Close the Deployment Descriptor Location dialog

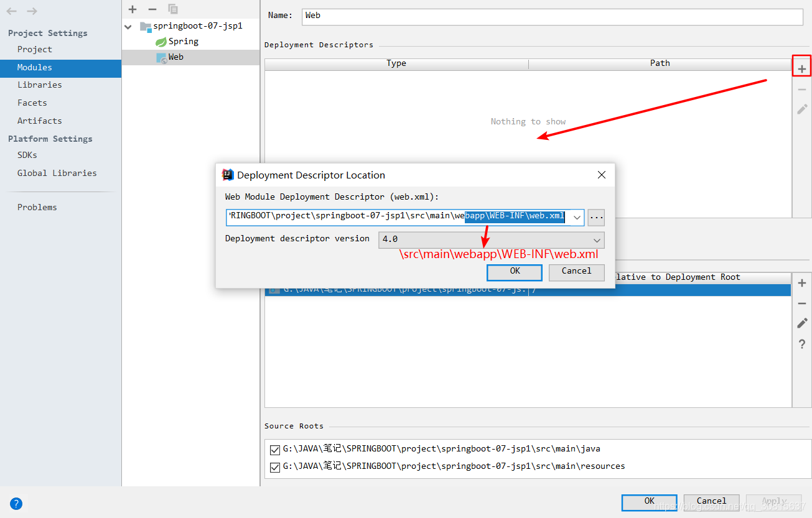[602, 175]
